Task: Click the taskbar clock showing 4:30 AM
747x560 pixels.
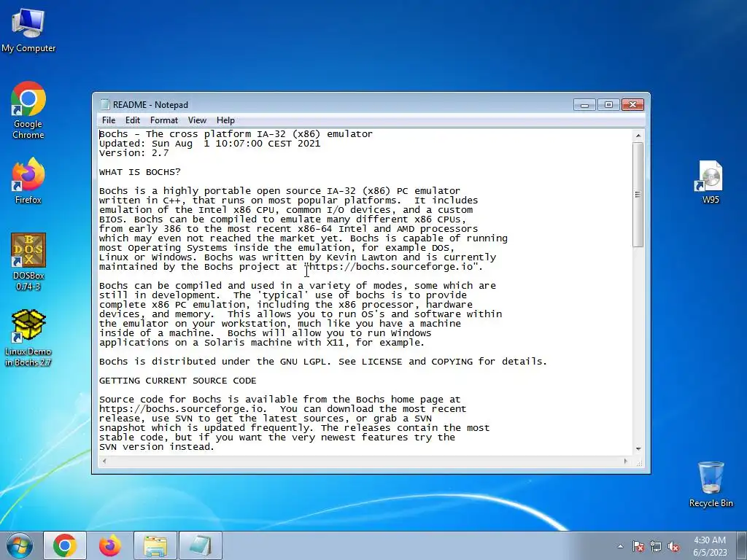Action: tap(710, 546)
